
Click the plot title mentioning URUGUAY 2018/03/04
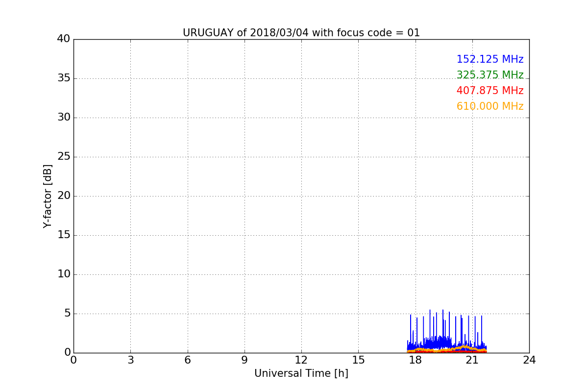[301, 33]
